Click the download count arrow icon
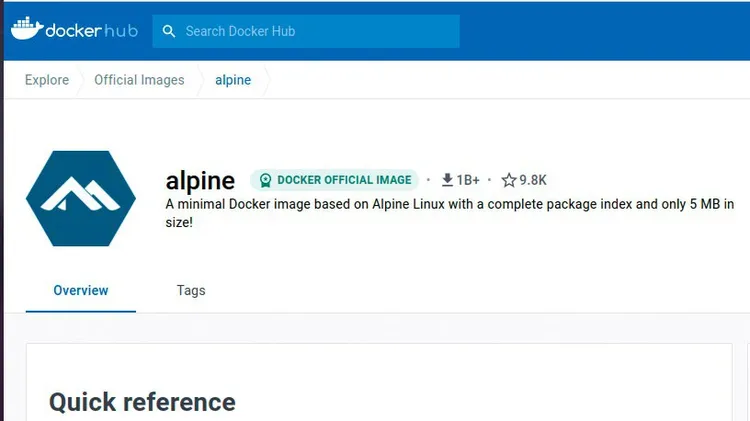Viewport: 750px width, 421px height. tap(447, 180)
